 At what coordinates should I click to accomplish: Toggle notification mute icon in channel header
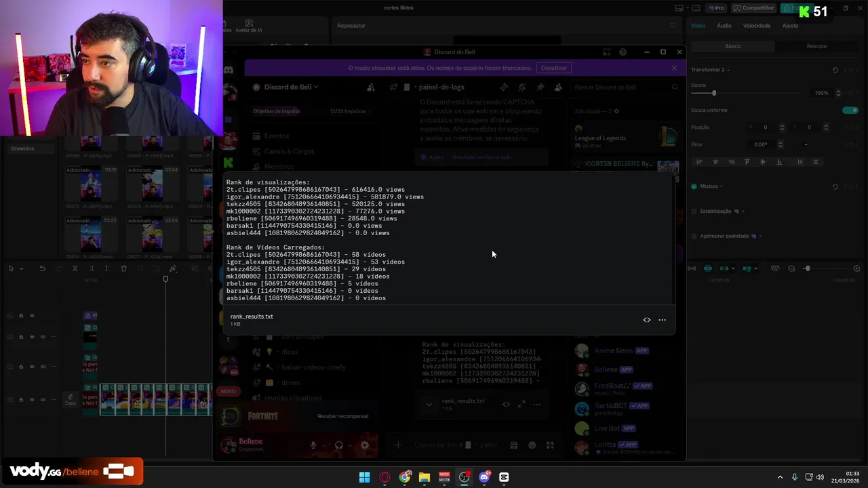point(521,87)
